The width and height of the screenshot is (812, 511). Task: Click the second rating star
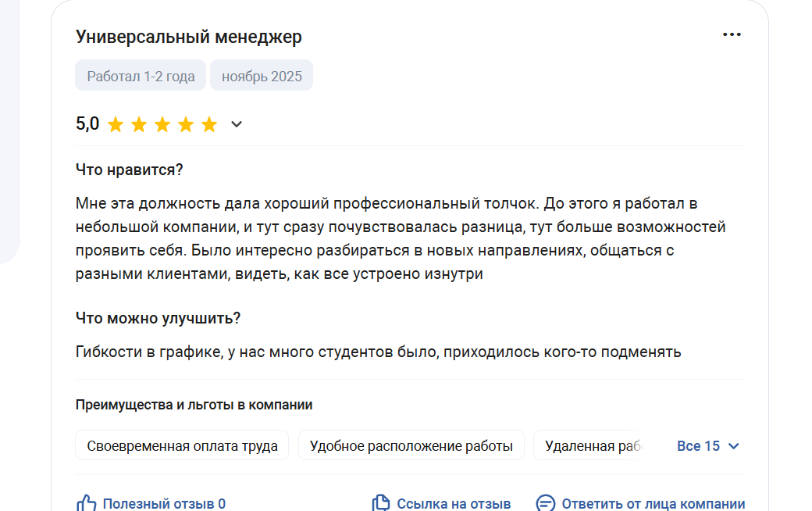point(139,124)
